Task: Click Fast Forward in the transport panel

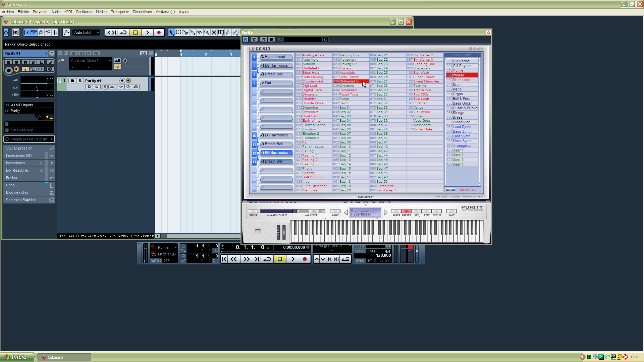Action: [x=246, y=259]
